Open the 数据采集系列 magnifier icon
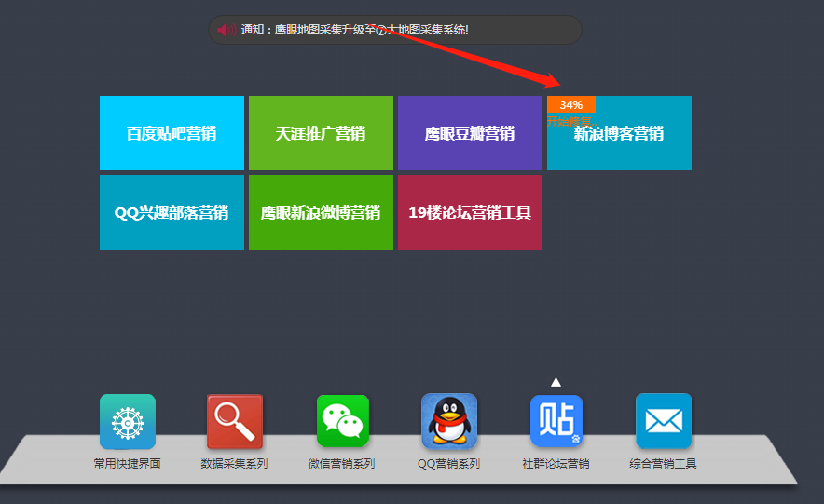This screenshot has height=504, width=824. pyautogui.click(x=235, y=422)
